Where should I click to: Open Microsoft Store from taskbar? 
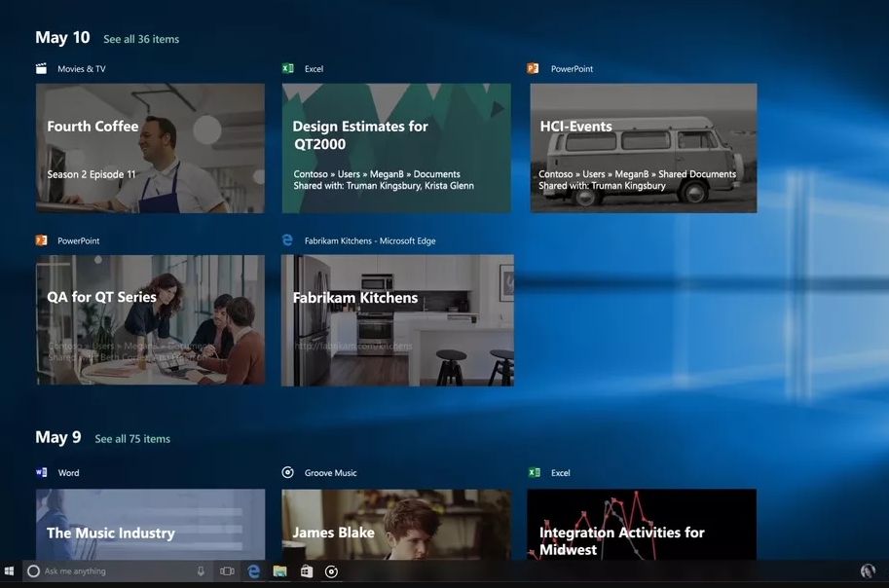click(x=306, y=571)
